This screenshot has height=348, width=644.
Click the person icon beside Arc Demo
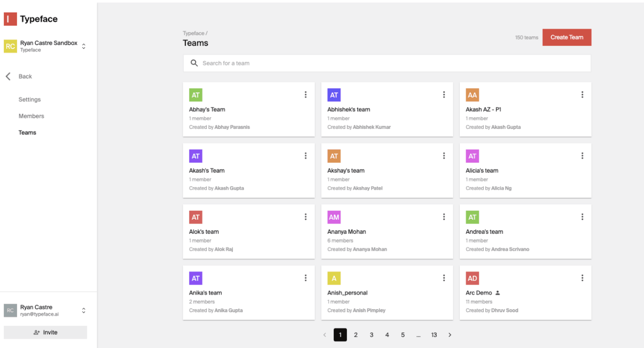498,293
